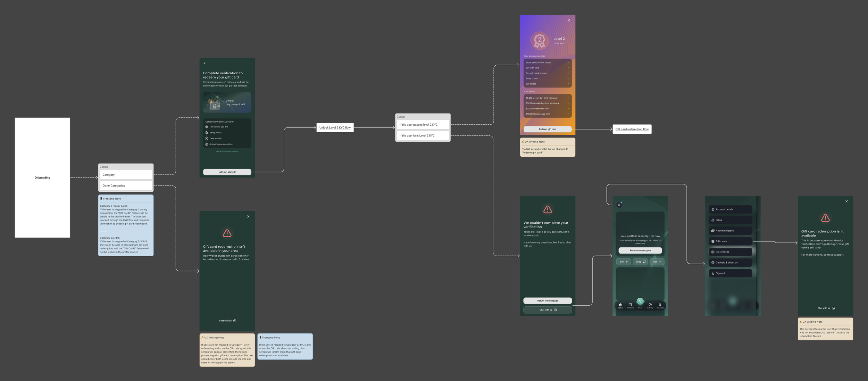This screenshot has height=381, width=868.
Task: Click 'Return to homepage' button
Action: (548, 301)
